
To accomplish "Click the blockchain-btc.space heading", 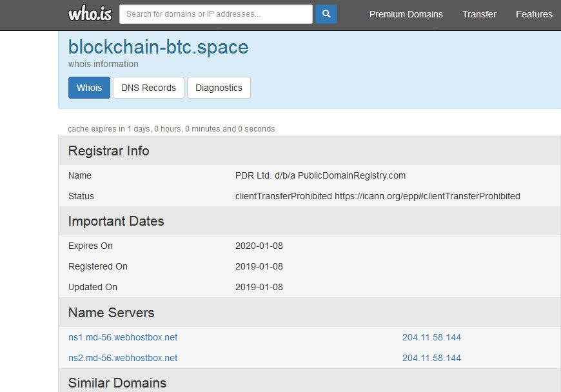I will coord(158,47).
